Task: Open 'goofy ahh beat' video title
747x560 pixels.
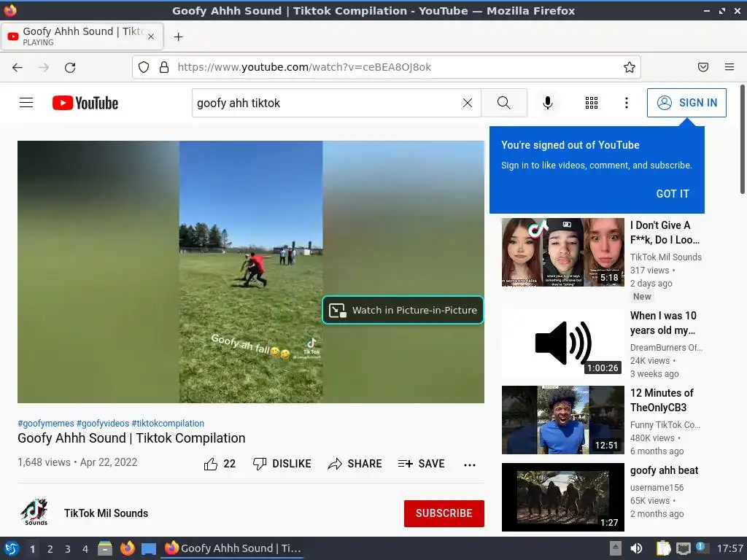Action: [664, 470]
